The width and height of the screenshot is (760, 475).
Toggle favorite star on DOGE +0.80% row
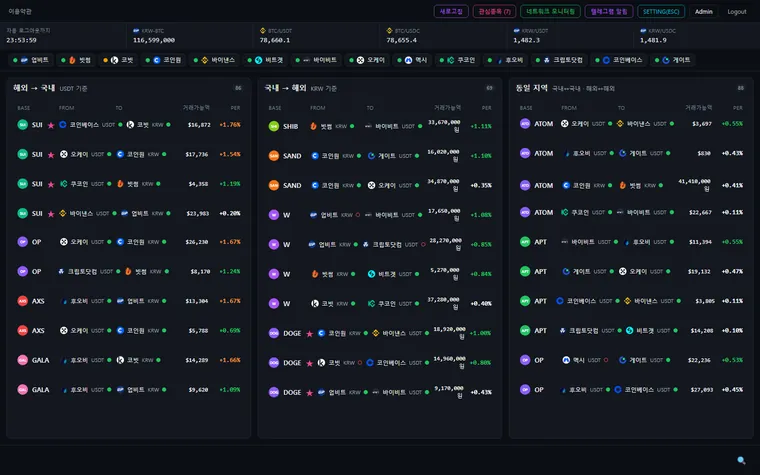coord(310,363)
